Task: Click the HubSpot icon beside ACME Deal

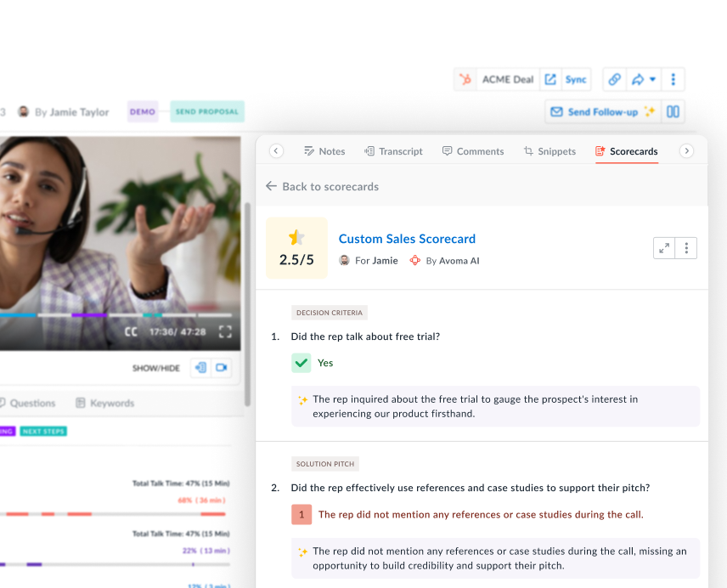Action: 465,79
